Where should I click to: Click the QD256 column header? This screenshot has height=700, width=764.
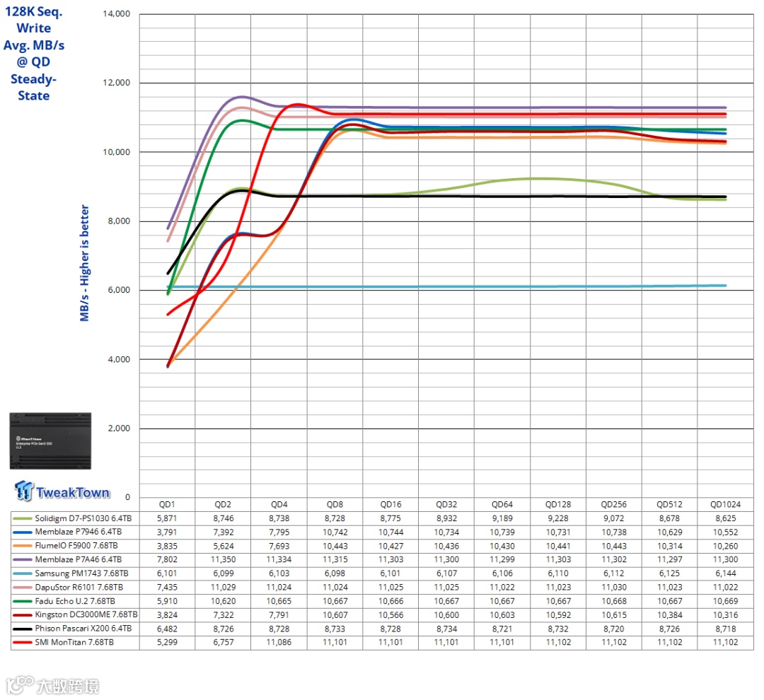point(614,505)
